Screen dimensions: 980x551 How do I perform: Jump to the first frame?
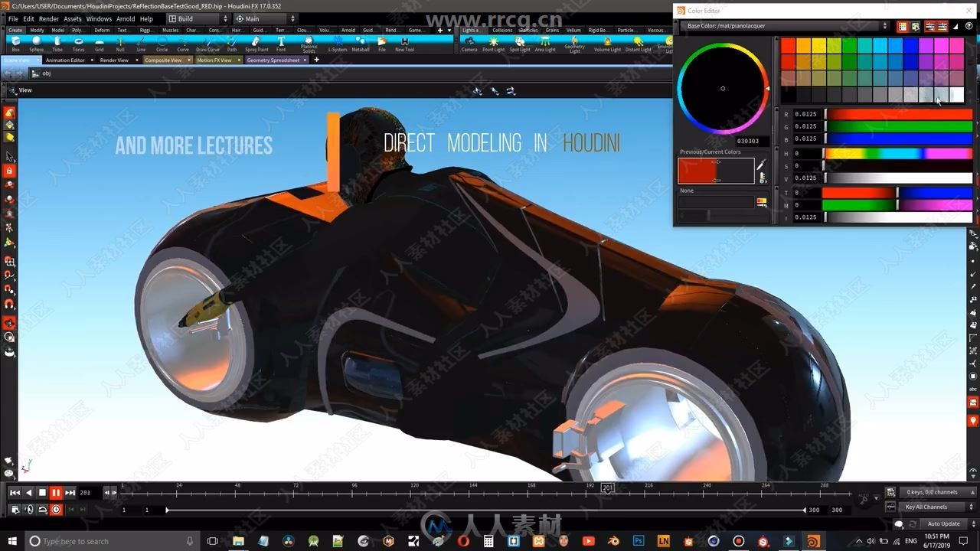15,493
